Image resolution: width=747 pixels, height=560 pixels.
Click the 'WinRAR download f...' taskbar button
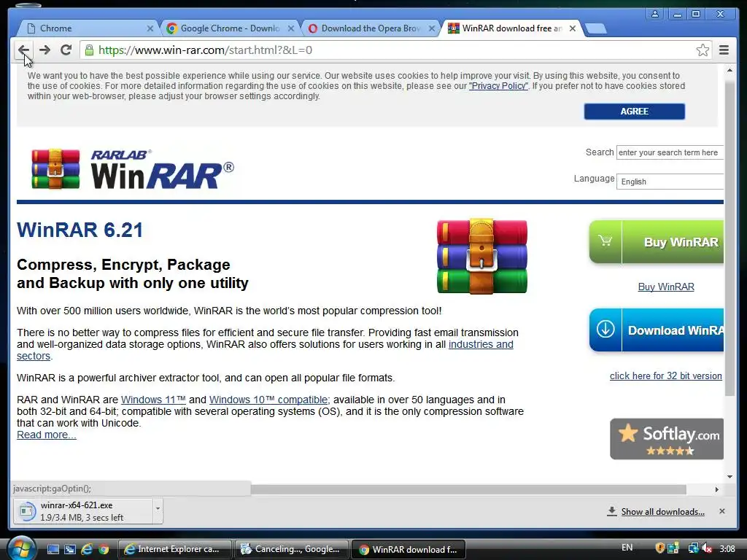point(409,549)
